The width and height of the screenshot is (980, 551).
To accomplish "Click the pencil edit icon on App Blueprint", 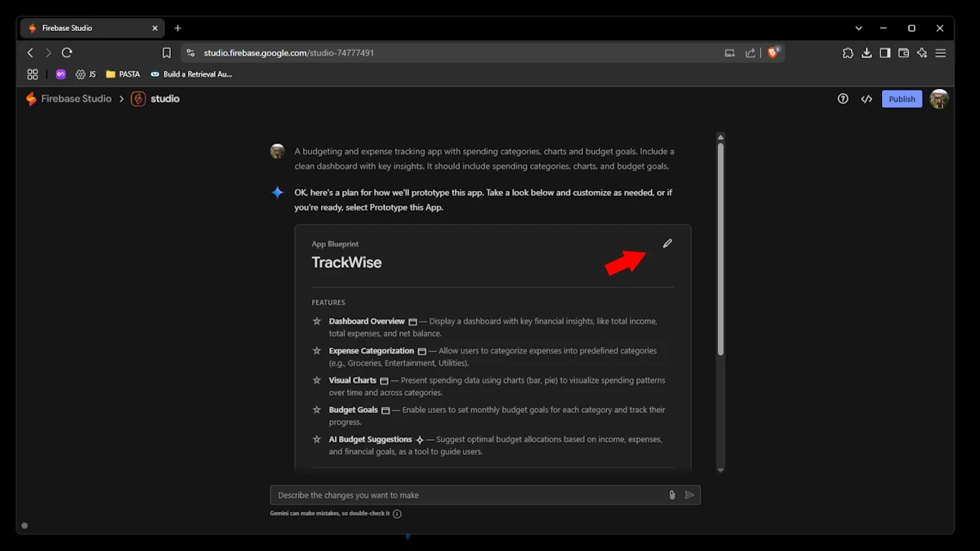I will point(667,243).
